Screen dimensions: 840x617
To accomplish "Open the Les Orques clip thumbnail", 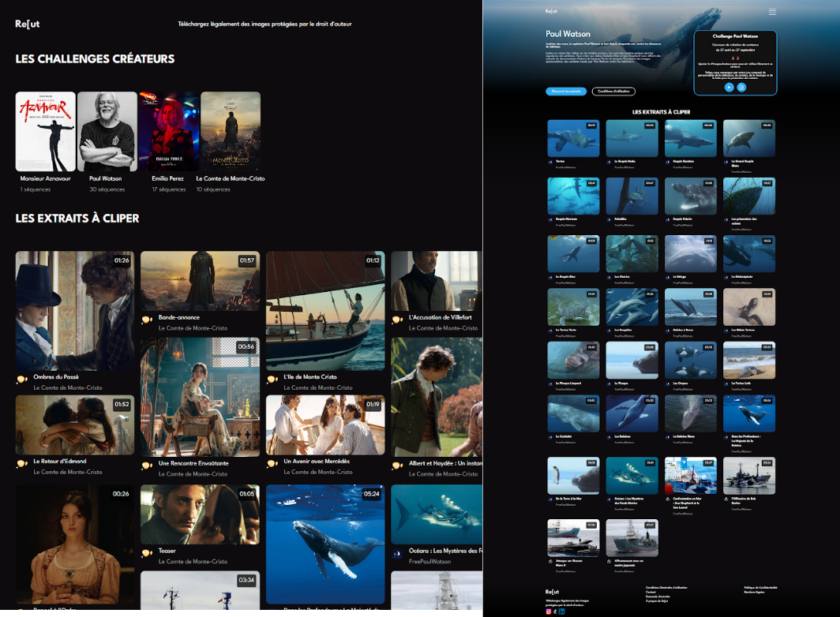I will coord(691,361).
